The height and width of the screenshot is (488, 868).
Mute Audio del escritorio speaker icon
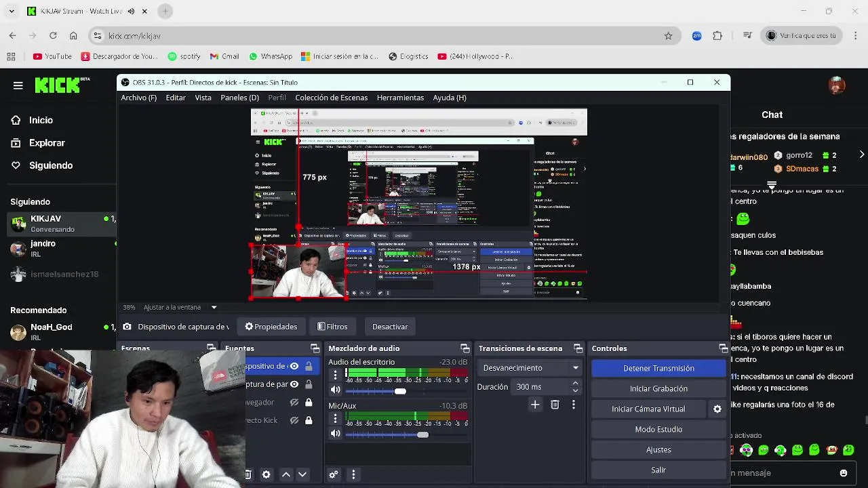[335, 390]
